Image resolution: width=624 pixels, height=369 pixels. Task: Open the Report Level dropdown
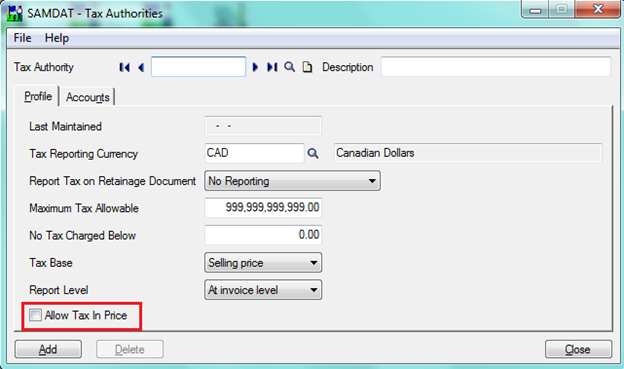263,290
